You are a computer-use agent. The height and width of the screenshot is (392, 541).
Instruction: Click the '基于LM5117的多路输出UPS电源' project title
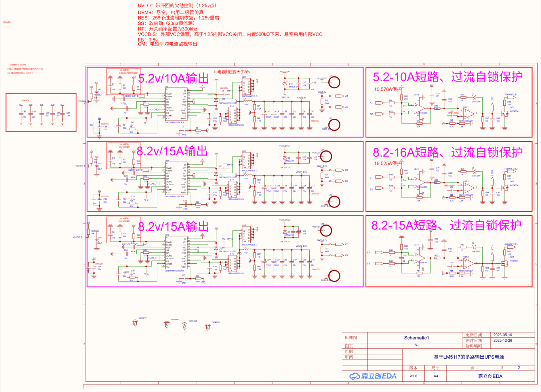(469, 357)
